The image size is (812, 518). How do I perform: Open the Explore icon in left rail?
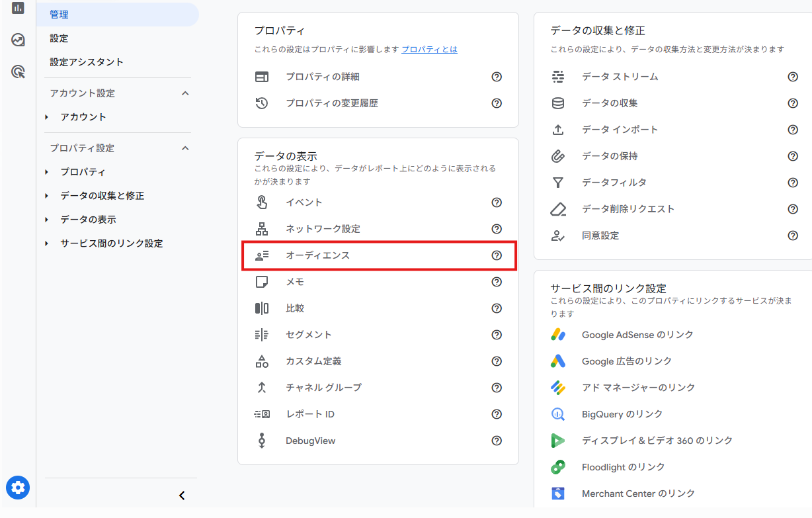(x=18, y=40)
